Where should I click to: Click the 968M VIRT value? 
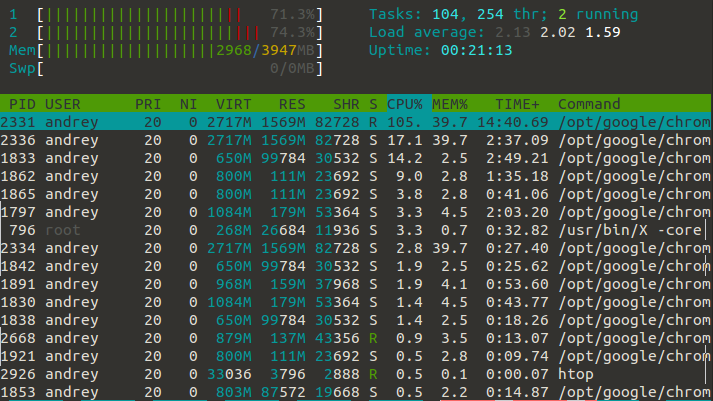233,284
